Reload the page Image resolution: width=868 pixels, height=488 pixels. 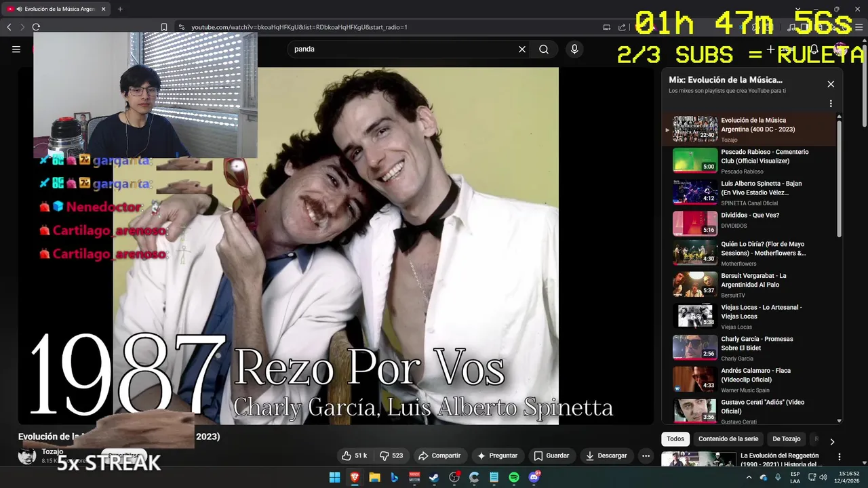pos(36,27)
